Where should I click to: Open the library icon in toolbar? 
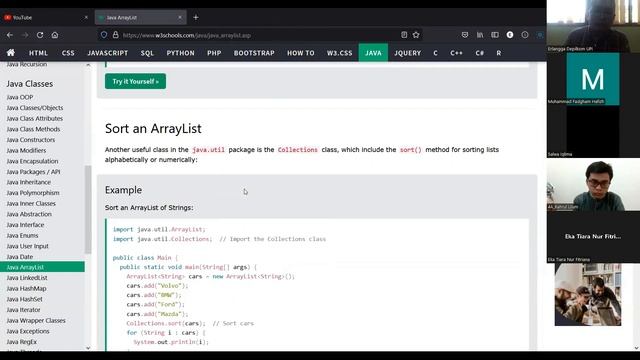click(480, 35)
